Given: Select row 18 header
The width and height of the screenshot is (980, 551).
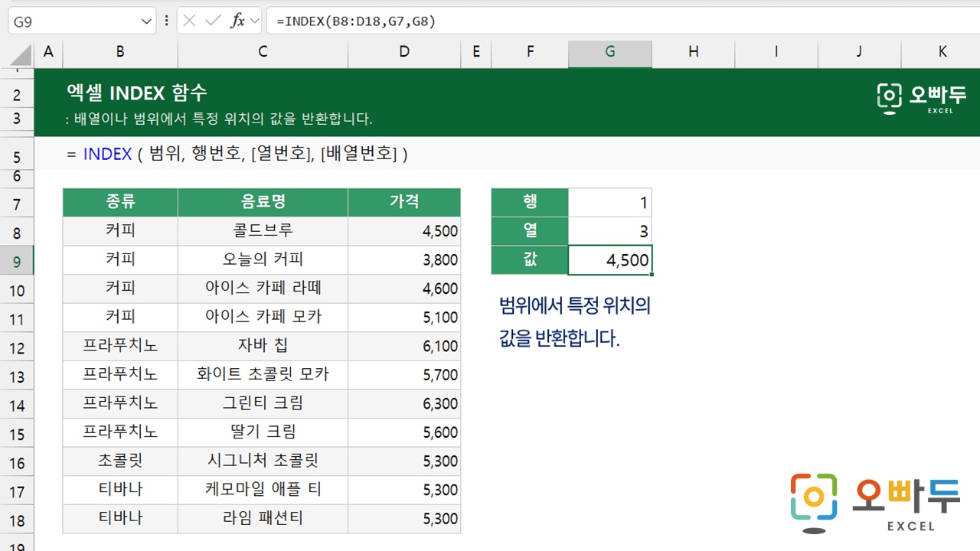Looking at the screenshot, I should 17,520.
